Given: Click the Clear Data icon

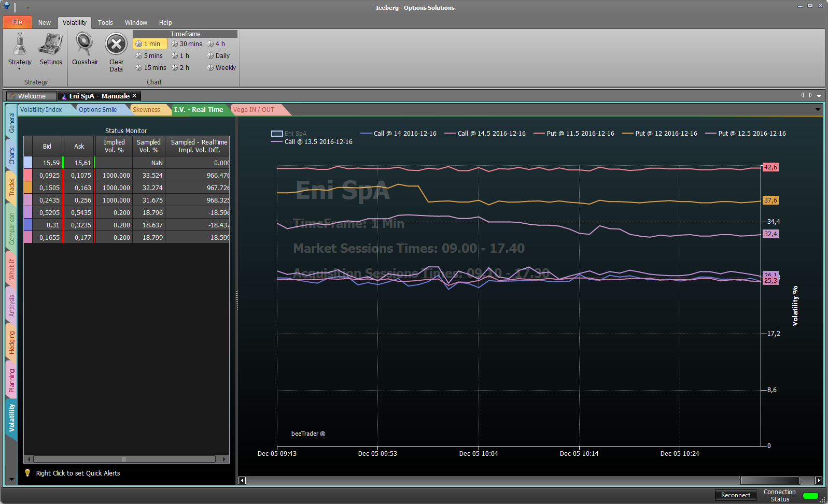Looking at the screenshot, I should [116, 45].
